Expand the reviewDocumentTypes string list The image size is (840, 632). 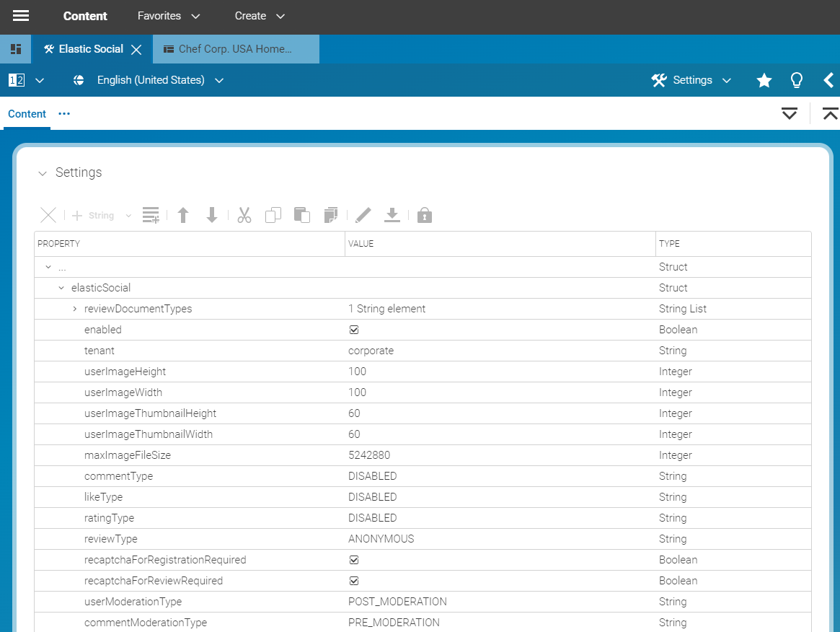[x=74, y=308]
